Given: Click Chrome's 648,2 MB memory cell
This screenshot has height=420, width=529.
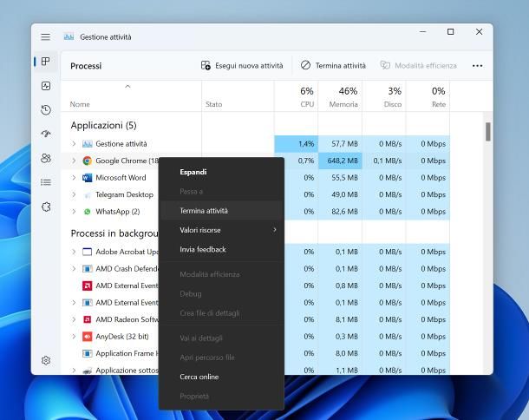Looking at the screenshot, I should pos(340,161).
